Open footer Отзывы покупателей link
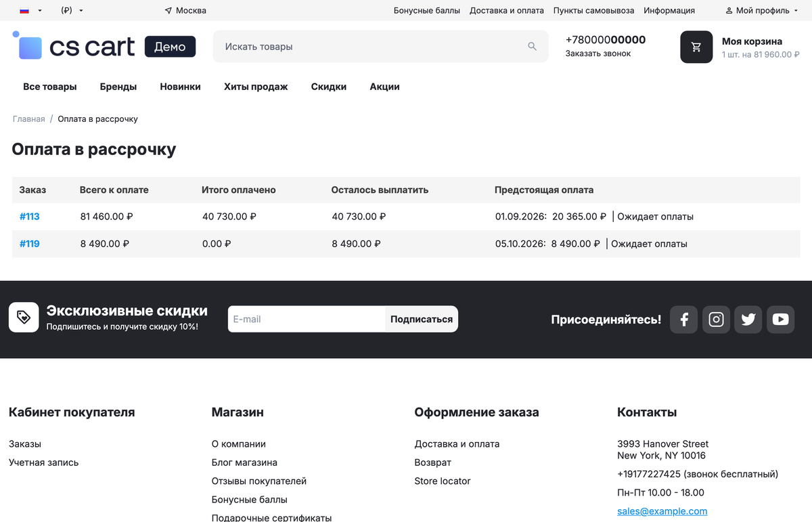The image size is (812, 522). pos(259,481)
